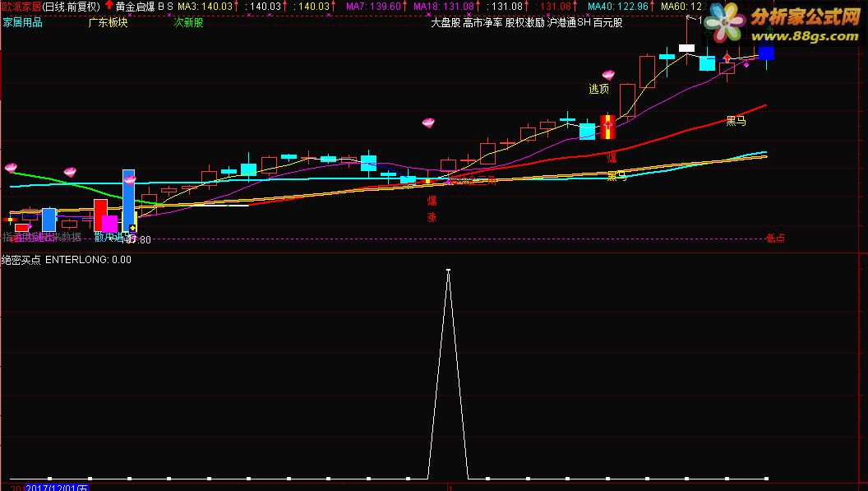The height and width of the screenshot is (491, 868).
Task: Click the yellow 逃顶 signal label
Action: click(x=598, y=89)
